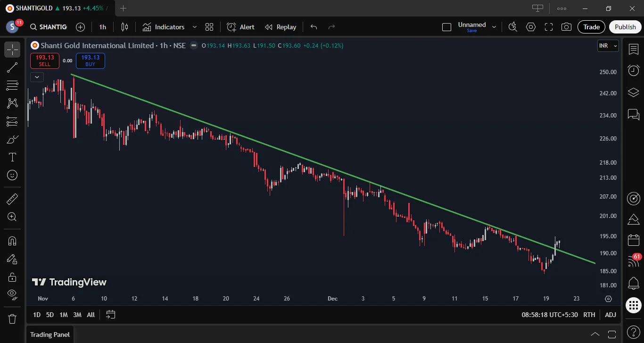Select the crosshair cursor tool
The height and width of the screenshot is (343, 644).
click(12, 50)
